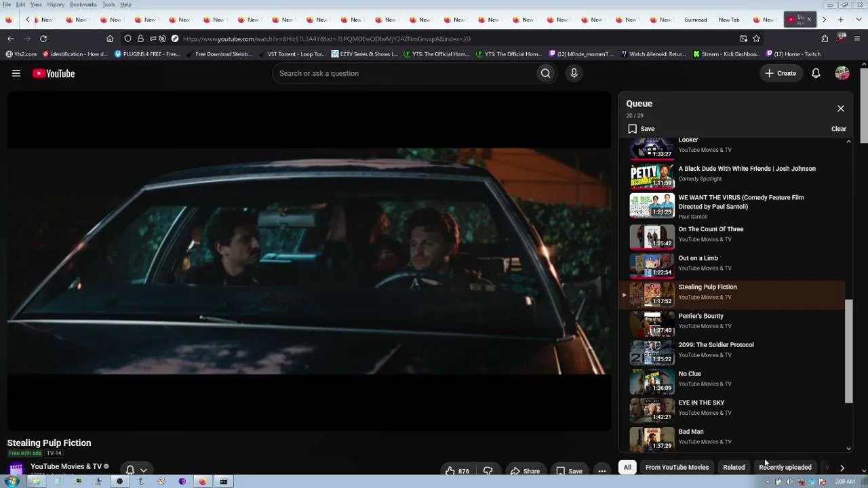Click the YouTube search input field

click(403, 73)
